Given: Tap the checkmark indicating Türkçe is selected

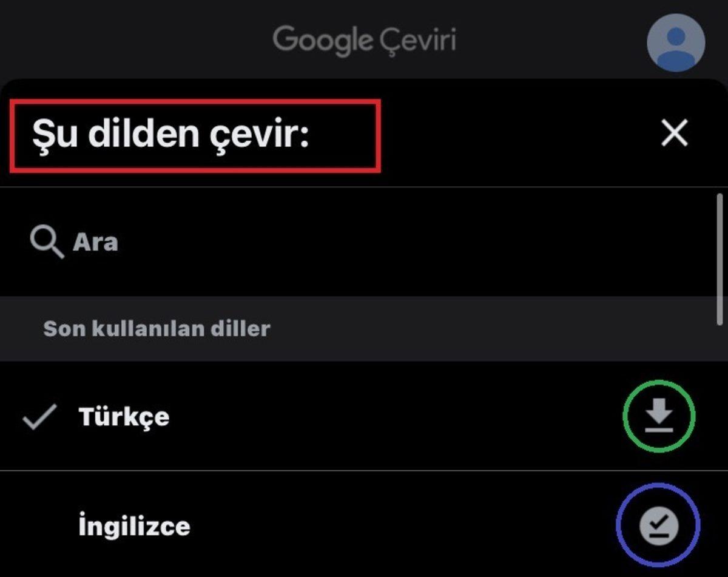Looking at the screenshot, I should click(x=38, y=416).
